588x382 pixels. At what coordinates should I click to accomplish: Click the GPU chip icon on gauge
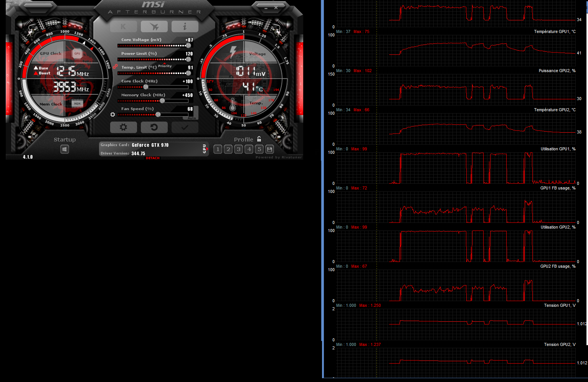click(77, 54)
